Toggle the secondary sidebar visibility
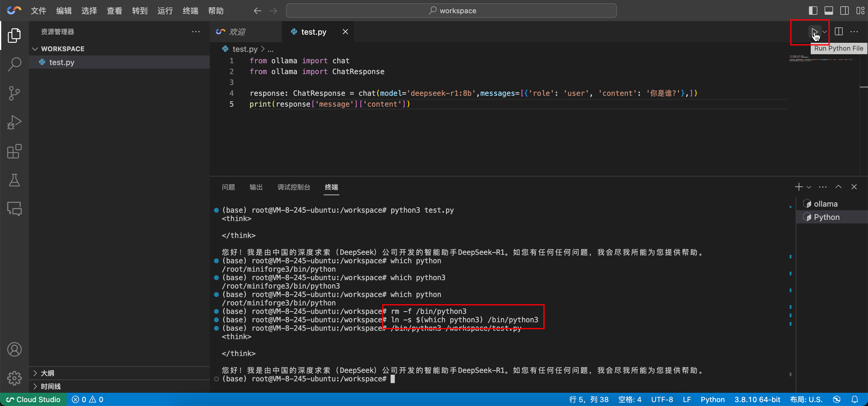This screenshot has height=406, width=868. [x=844, y=11]
